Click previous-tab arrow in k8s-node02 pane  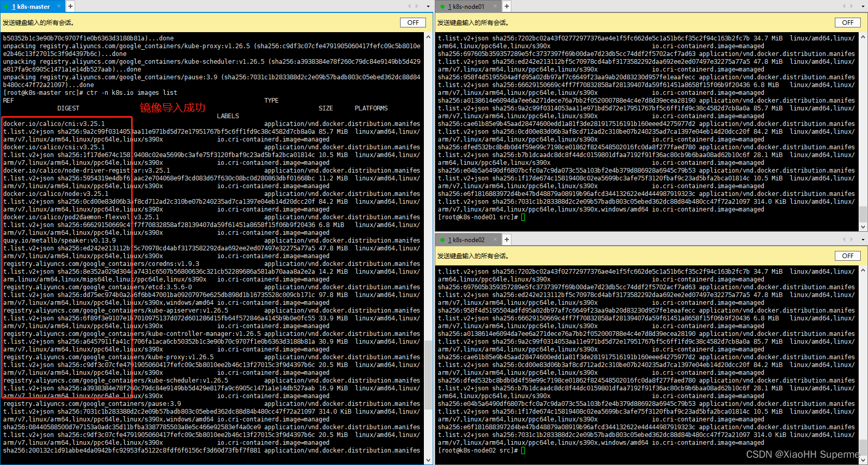(x=844, y=239)
